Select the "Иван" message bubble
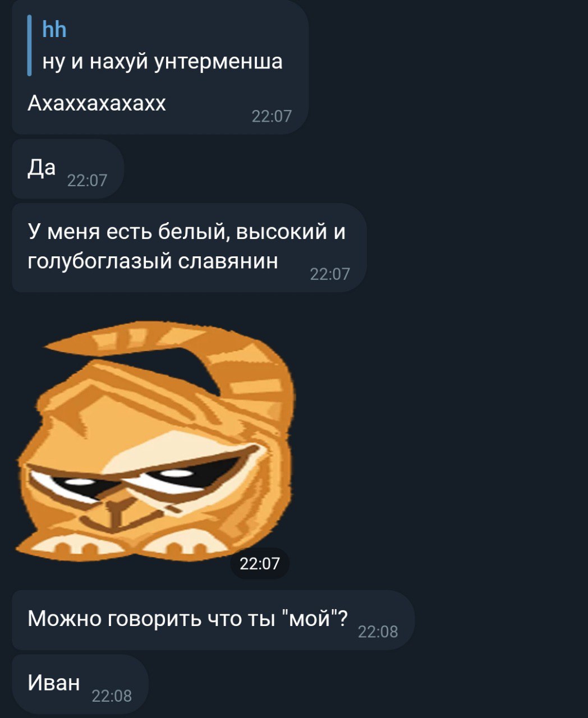 (x=80, y=684)
